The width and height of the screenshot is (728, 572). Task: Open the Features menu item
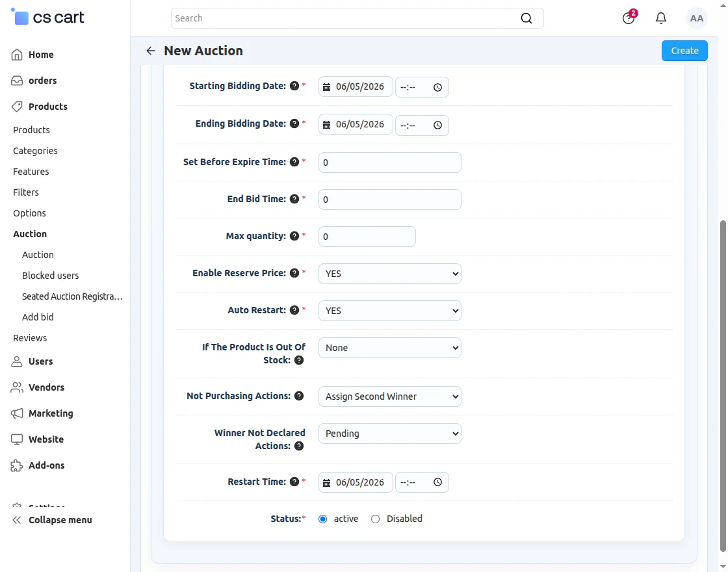point(31,172)
